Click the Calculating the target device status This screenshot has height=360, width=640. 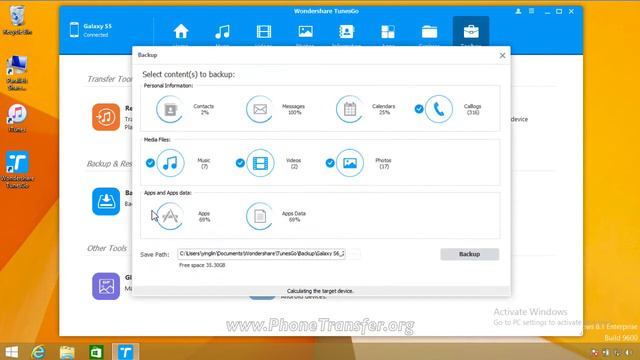(320, 291)
